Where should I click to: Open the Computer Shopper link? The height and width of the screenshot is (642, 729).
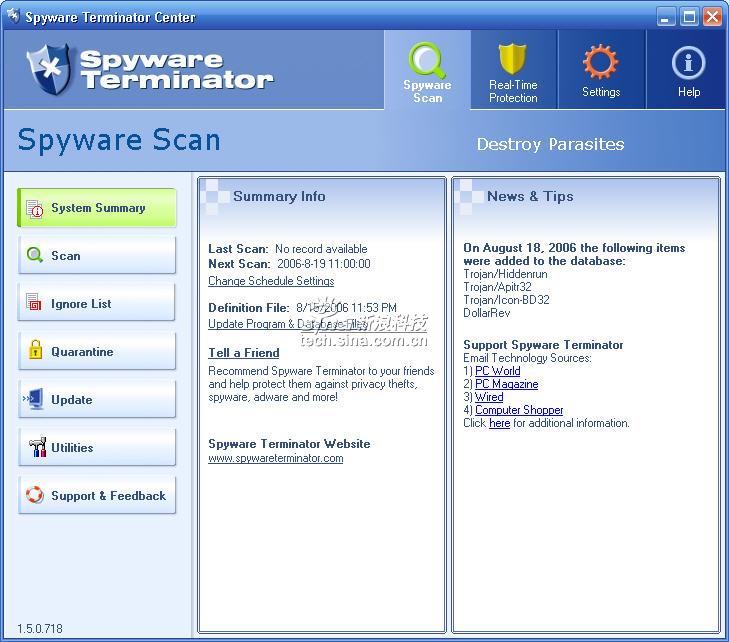coord(519,410)
